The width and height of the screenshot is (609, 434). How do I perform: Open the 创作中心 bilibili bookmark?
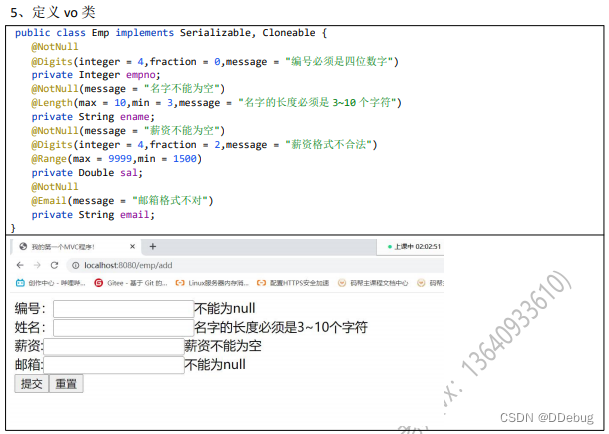coord(50,283)
